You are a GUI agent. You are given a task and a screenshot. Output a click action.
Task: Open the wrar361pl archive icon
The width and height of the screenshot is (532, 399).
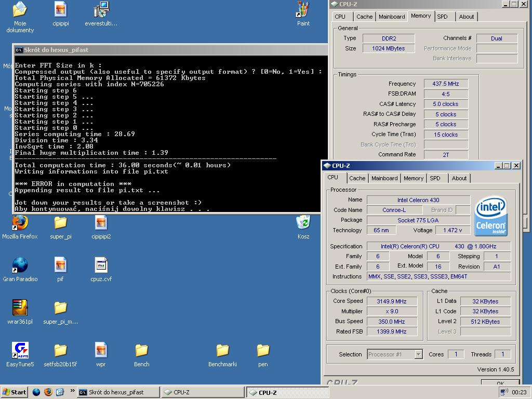(x=20, y=308)
